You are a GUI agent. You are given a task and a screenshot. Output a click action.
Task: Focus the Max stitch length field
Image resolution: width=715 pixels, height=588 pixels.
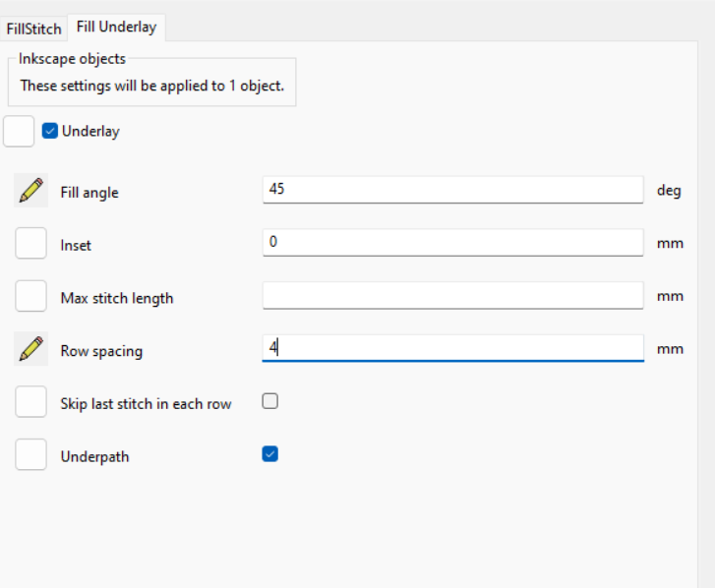(452, 295)
